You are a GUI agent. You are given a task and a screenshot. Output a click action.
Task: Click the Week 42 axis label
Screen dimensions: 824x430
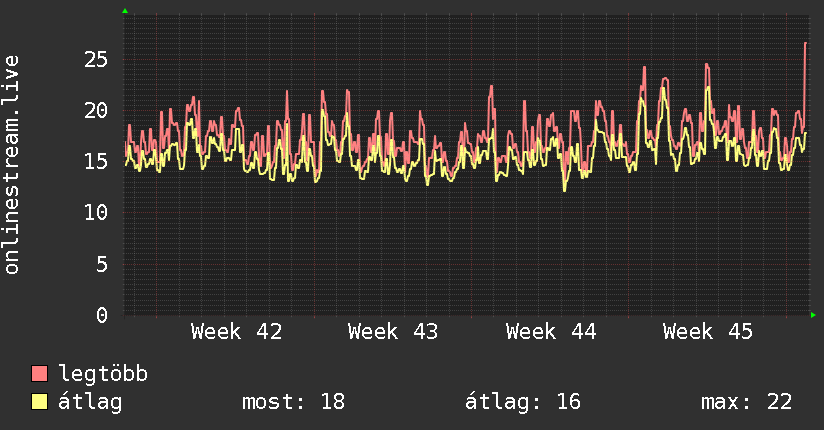click(236, 332)
